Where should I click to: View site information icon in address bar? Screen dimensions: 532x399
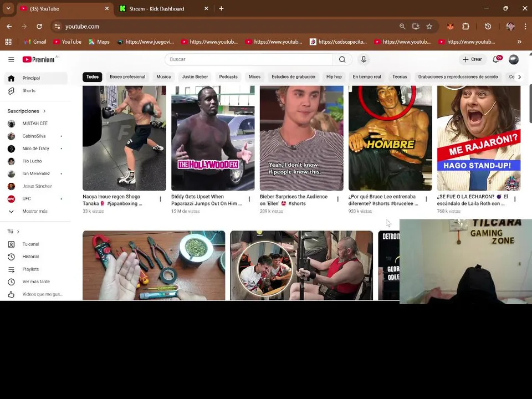[57, 27]
